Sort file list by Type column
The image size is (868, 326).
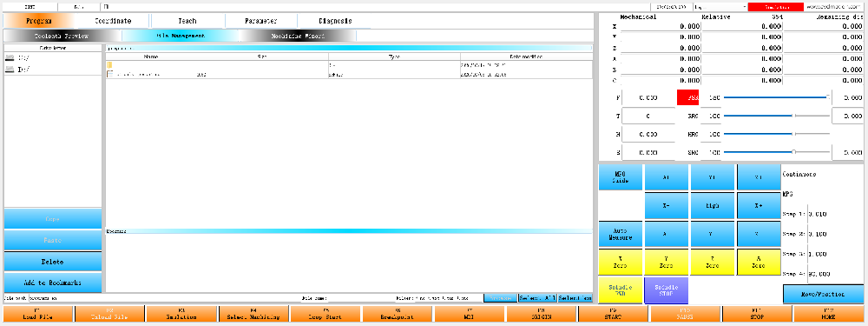coord(394,57)
